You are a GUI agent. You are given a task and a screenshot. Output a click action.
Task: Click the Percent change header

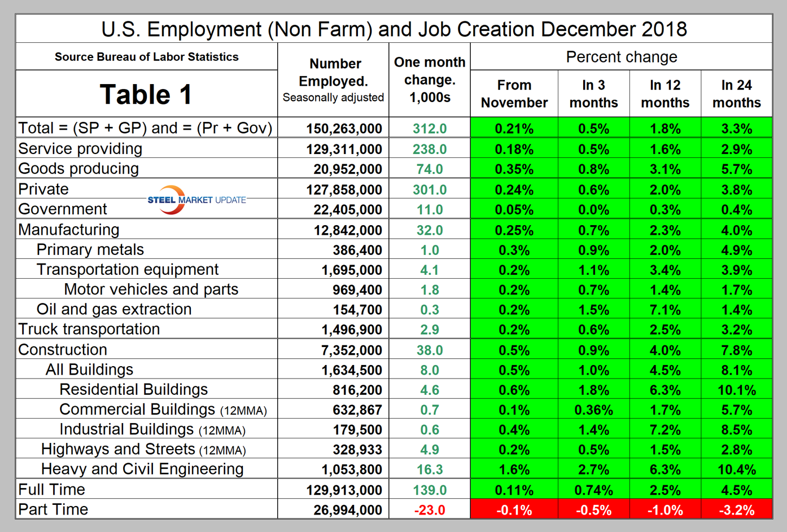click(x=621, y=57)
